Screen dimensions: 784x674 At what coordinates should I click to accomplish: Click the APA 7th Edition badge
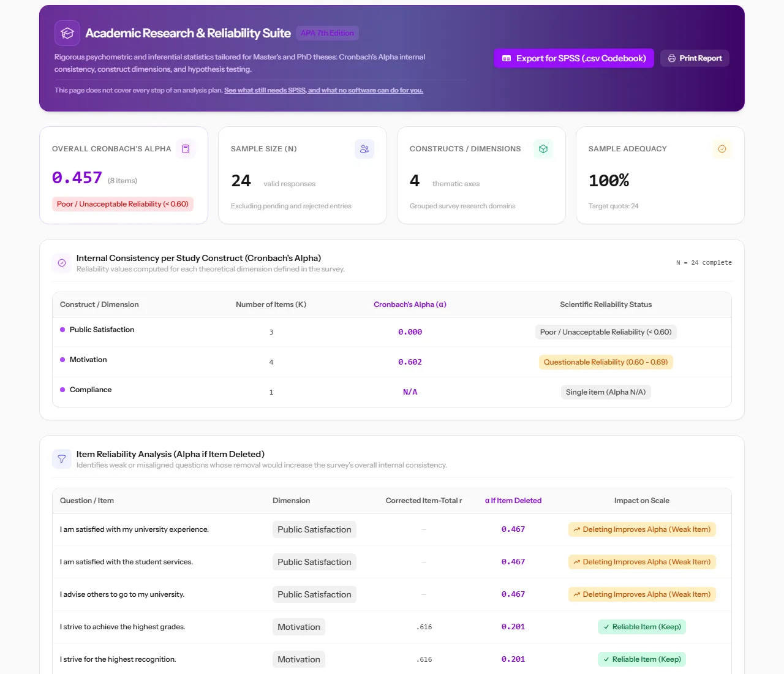tap(327, 33)
